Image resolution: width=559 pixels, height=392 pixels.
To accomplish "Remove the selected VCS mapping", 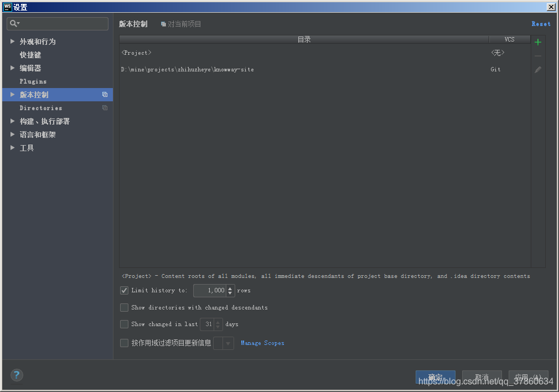I will click(x=537, y=55).
